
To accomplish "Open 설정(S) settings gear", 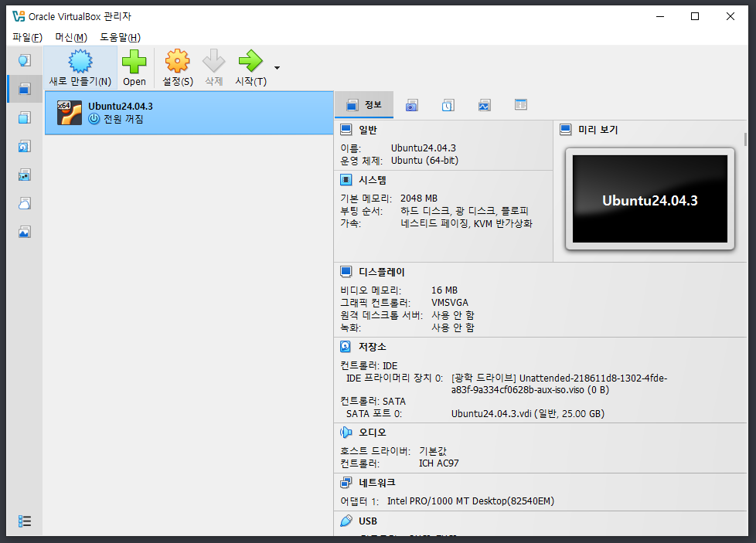I will coord(178,67).
